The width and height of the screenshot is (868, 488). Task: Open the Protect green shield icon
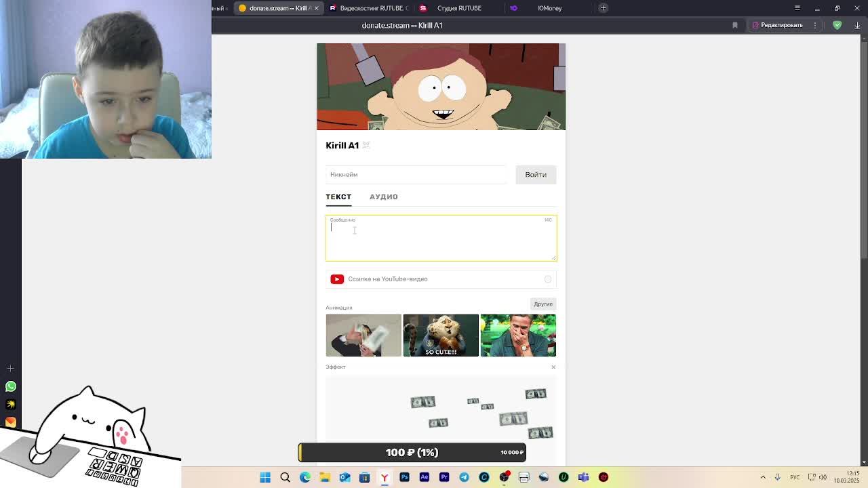(837, 25)
